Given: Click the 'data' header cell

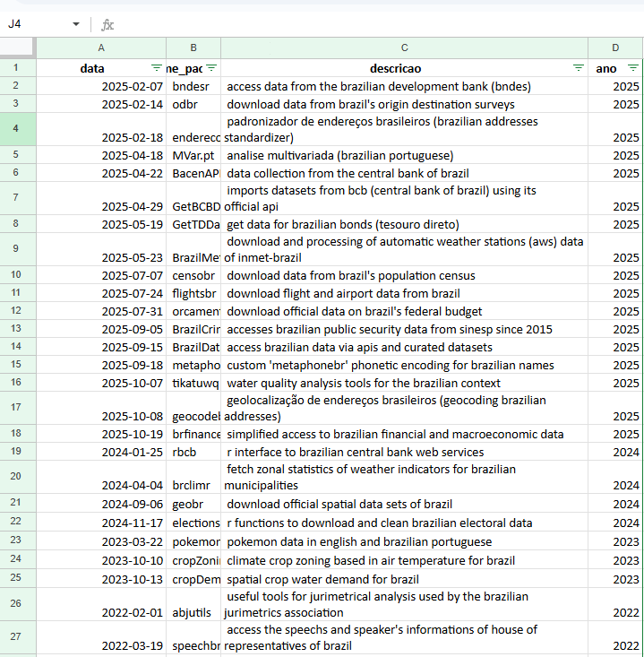Looking at the screenshot, I should click(x=101, y=68).
